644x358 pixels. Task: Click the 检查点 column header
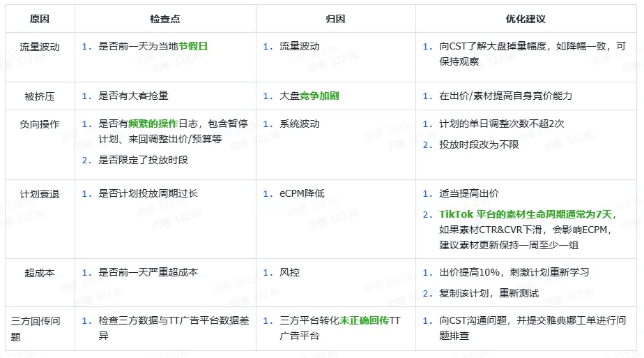tap(165, 19)
